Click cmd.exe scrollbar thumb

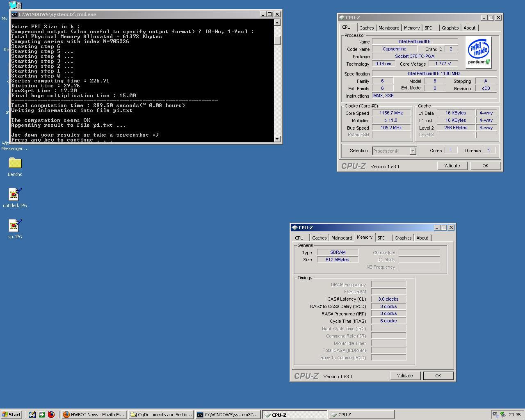pos(277,40)
